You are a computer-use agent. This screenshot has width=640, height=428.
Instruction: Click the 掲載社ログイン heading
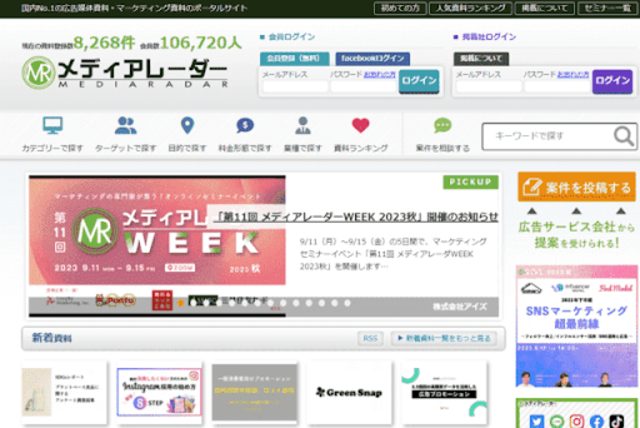(489, 37)
